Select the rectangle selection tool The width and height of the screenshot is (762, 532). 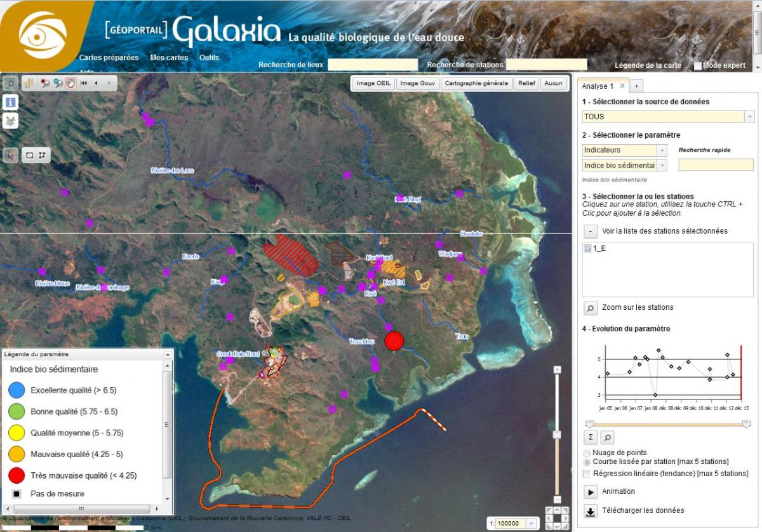tap(30, 155)
